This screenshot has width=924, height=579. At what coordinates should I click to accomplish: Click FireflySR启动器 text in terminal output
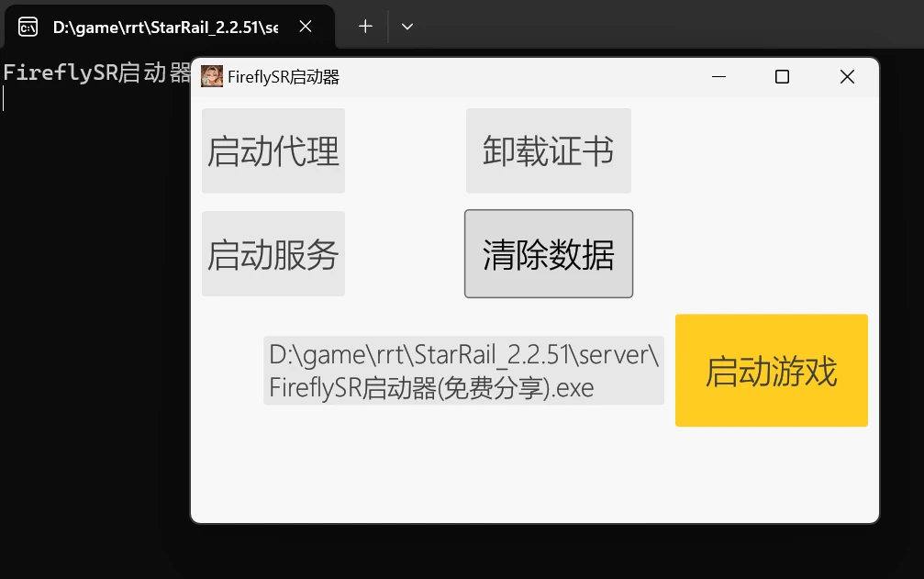(x=97, y=72)
